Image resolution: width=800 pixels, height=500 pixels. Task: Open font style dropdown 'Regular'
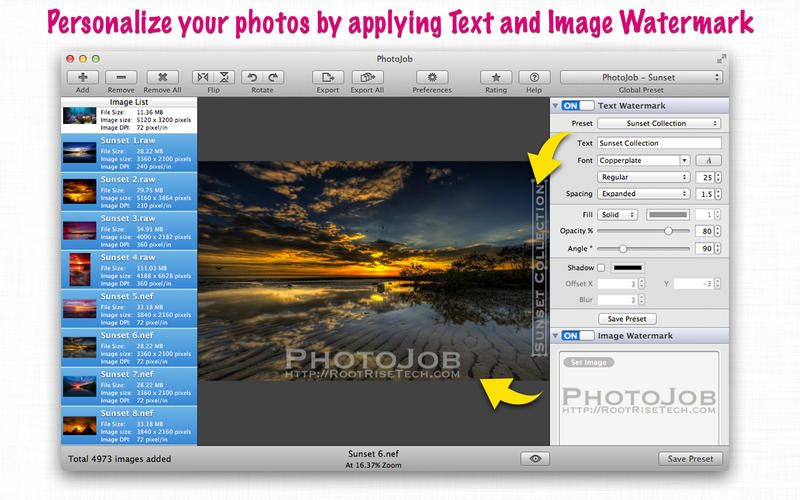tap(643, 177)
